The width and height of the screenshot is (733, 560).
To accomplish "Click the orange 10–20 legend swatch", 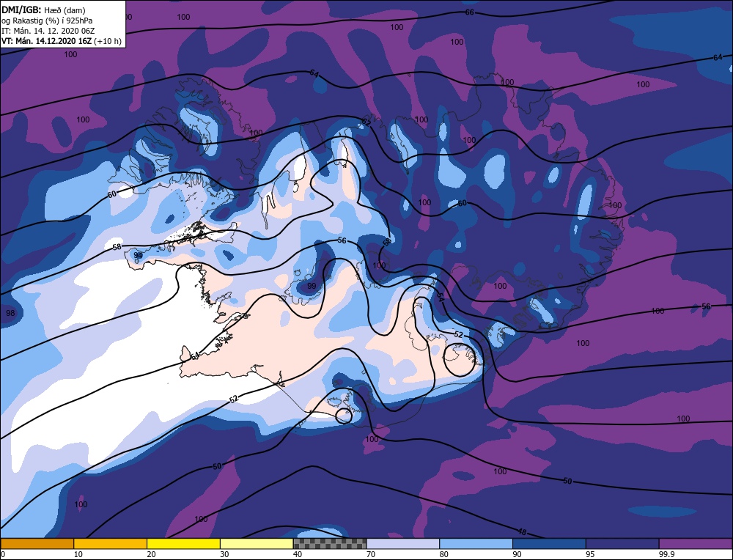I will point(111,543).
